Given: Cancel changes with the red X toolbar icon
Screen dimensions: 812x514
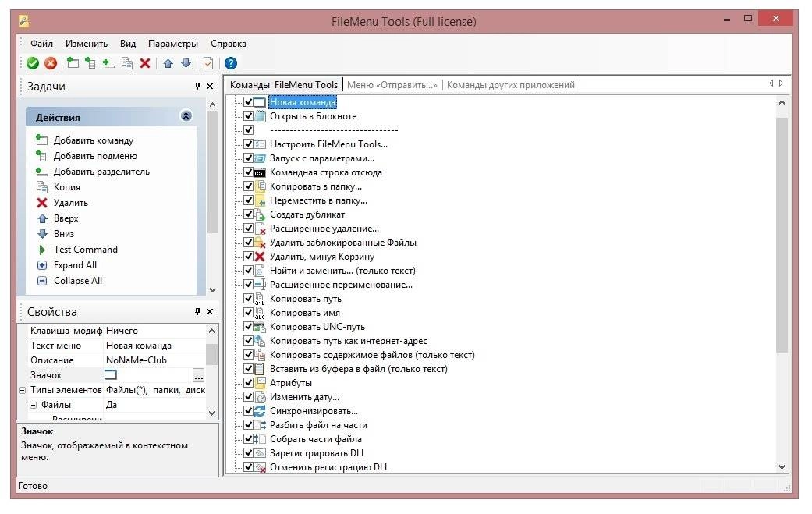Looking at the screenshot, I should (50, 63).
